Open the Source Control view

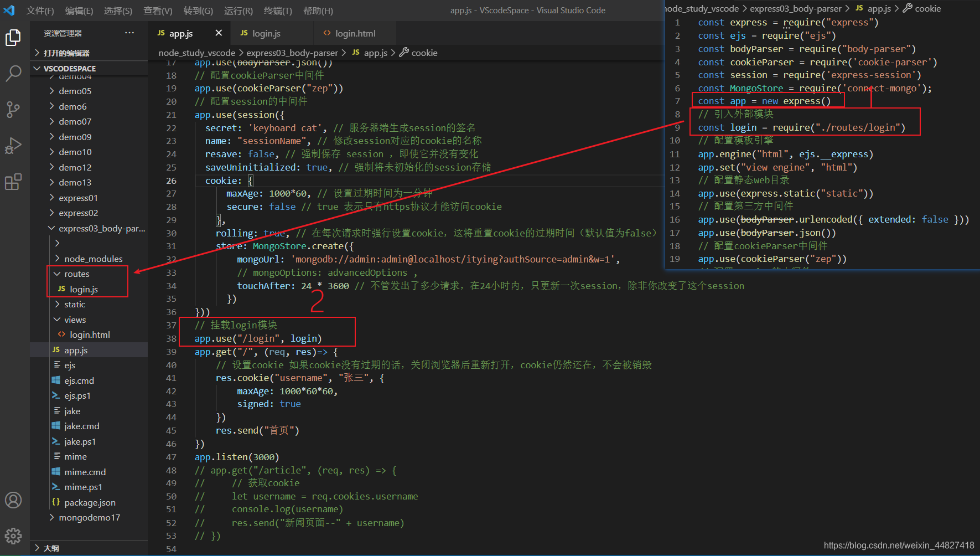[x=13, y=109]
